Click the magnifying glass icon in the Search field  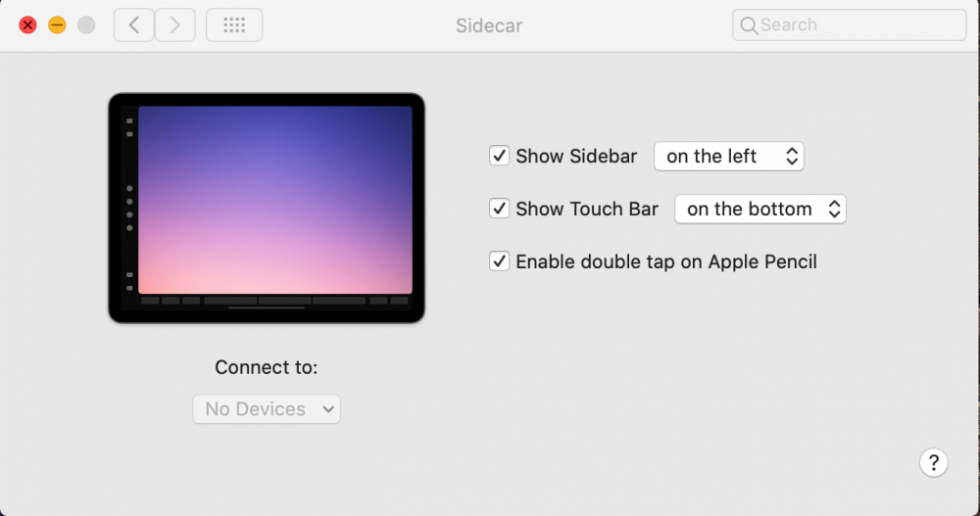pos(748,25)
